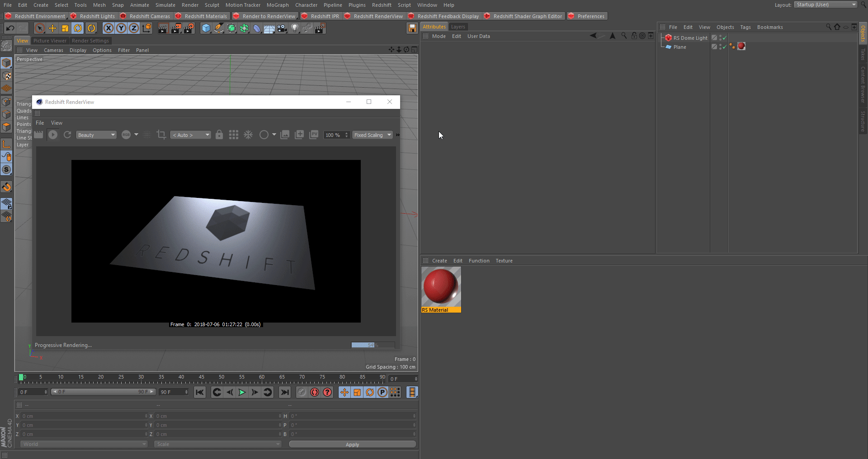Click the Redshift Shader Graph Editor button
The height and width of the screenshot is (459, 868).
[524, 16]
